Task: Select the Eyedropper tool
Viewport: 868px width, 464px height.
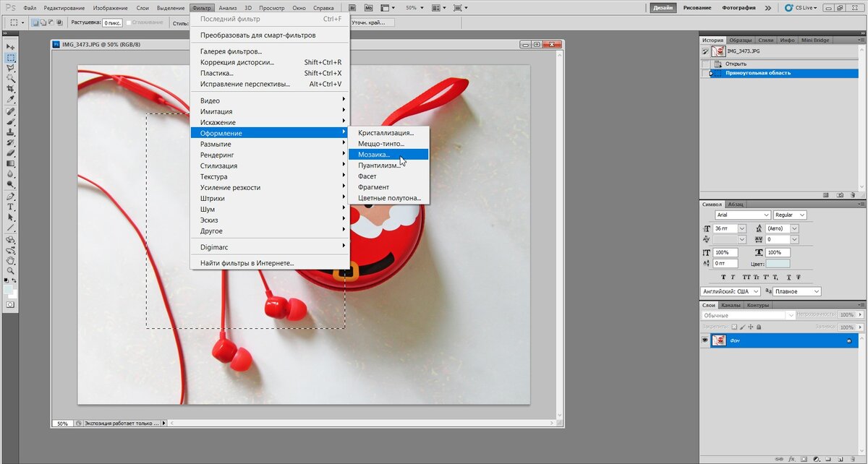Action: [11, 98]
